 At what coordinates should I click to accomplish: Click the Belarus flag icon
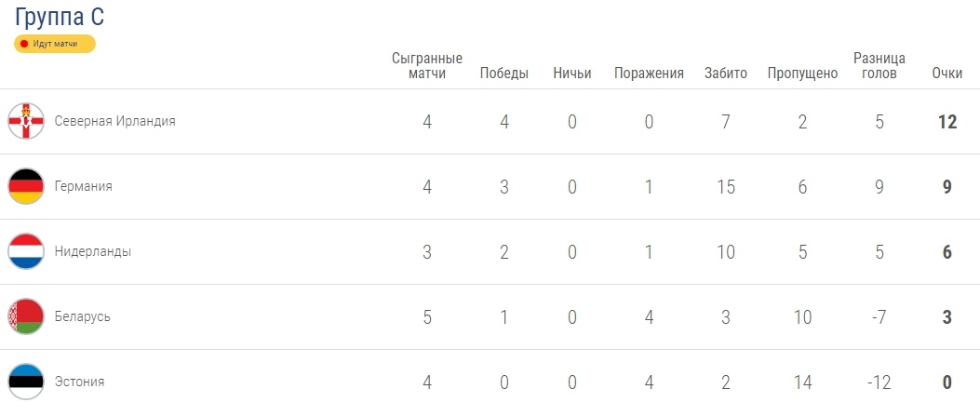coord(26,316)
